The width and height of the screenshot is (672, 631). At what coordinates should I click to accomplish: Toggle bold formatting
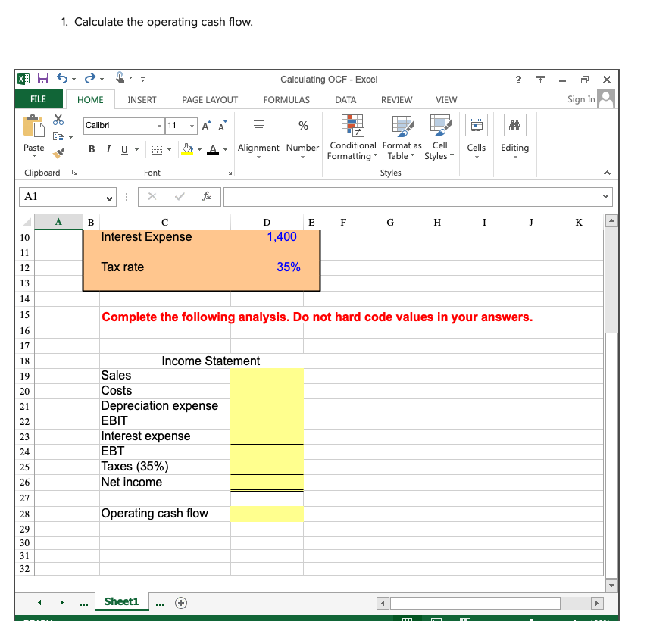[91, 149]
